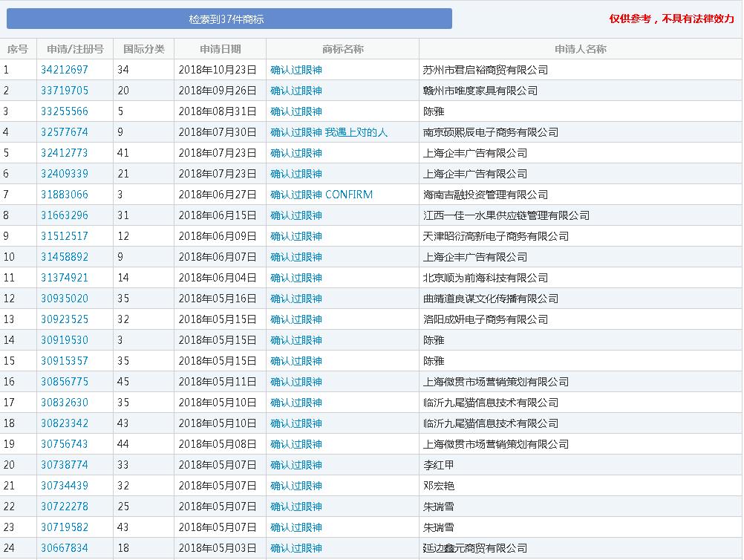The width and height of the screenshot is (744, 560).
Task: Click the 序号 column header
Action: pos(18,49)
